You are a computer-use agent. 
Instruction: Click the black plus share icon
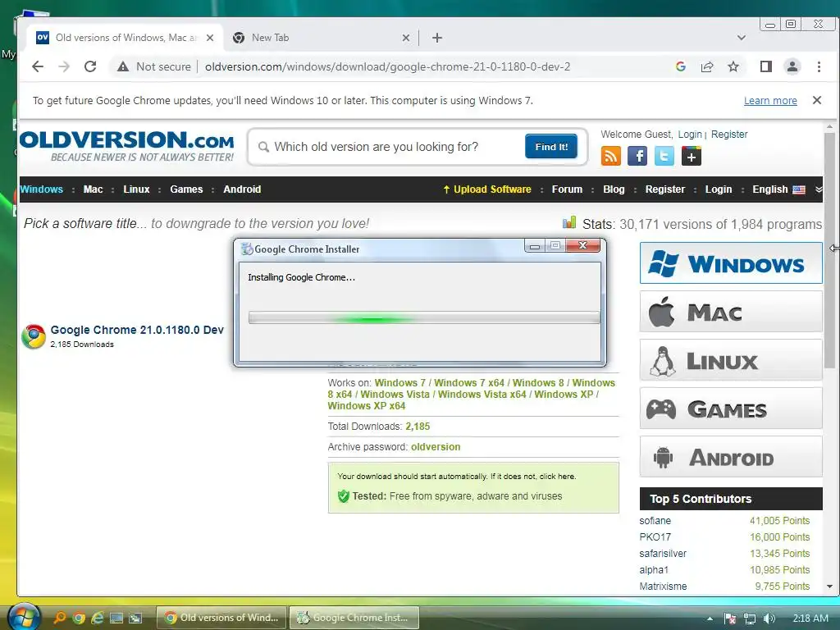(692, 157)
